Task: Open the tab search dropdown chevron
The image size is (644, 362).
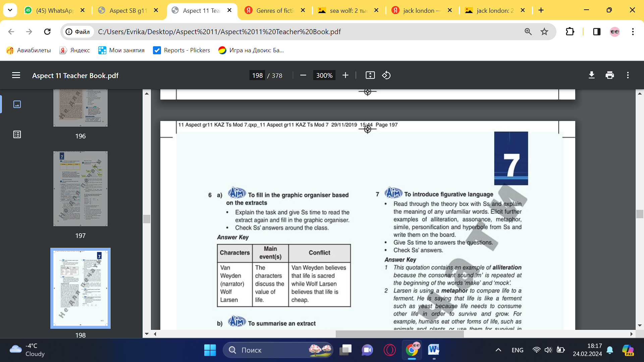Action: pyautogui.click(x=10, y=10)
